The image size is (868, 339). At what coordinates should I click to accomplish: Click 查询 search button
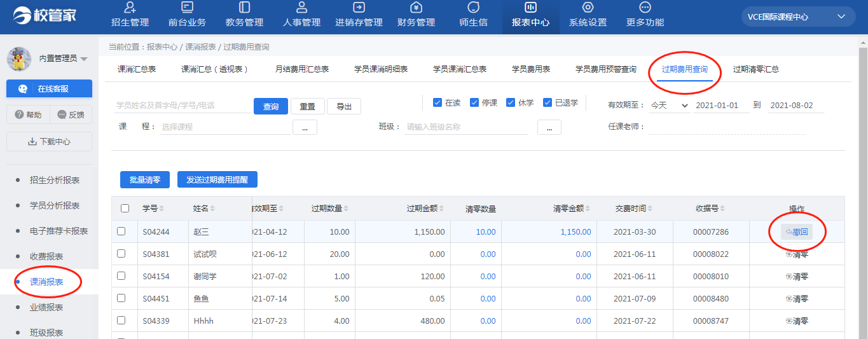click(271, 106)
